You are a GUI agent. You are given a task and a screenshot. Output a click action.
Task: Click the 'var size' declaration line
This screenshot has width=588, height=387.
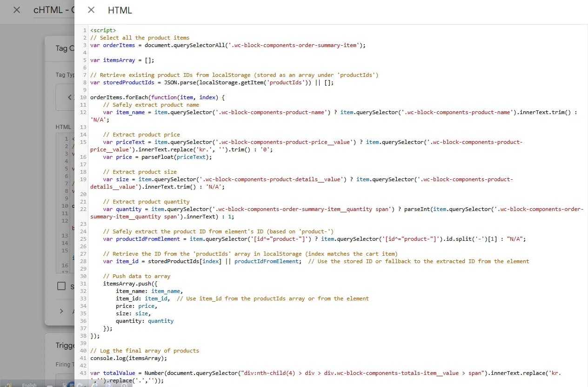point(302,183)
